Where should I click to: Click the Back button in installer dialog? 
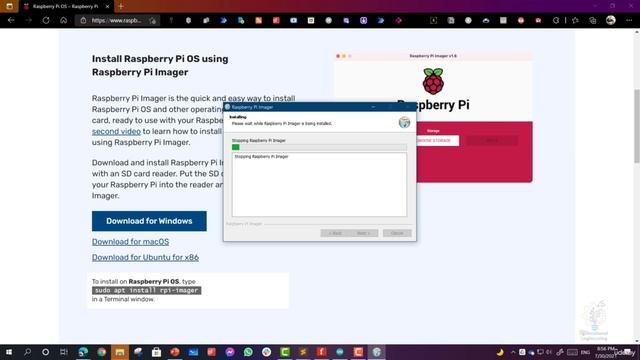(335, 233)
